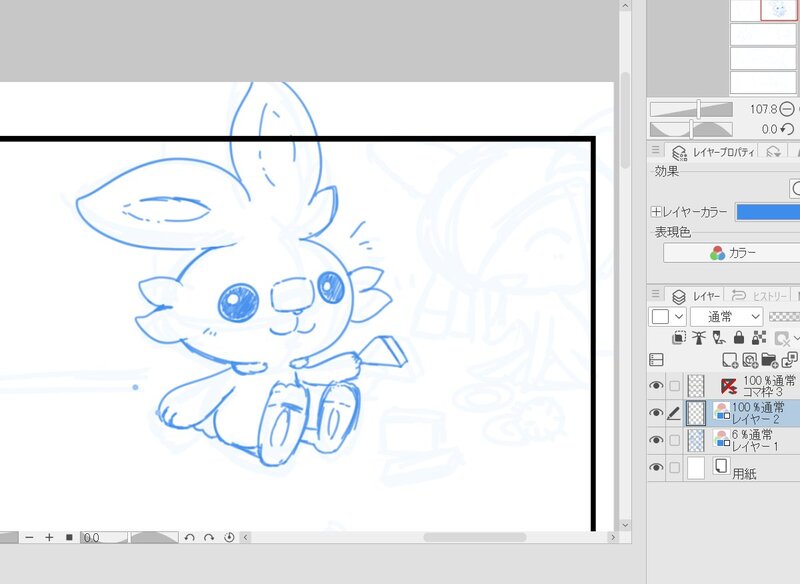
Task: Click horizontal scrollbar left arrow
Action: pos(245,537)
